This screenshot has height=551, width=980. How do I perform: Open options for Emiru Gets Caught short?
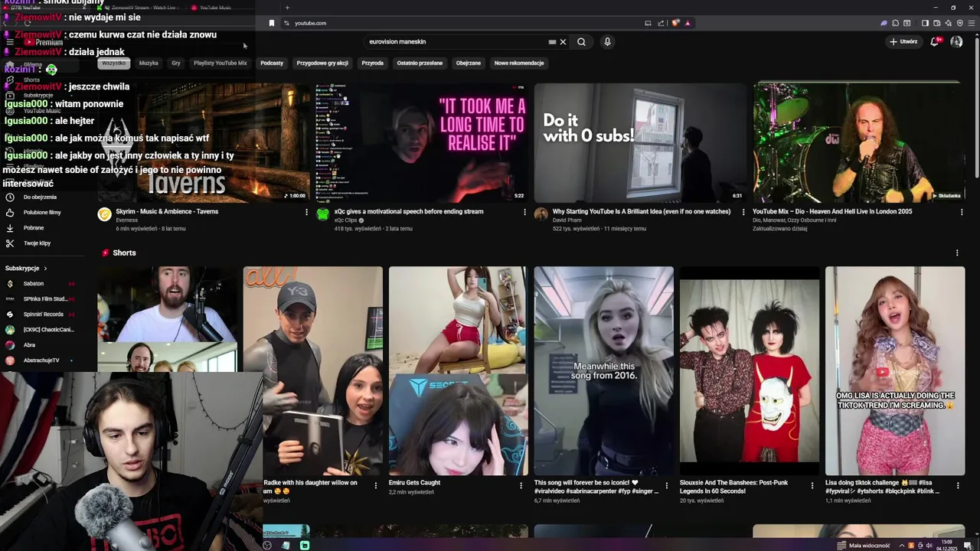point(521,484)
